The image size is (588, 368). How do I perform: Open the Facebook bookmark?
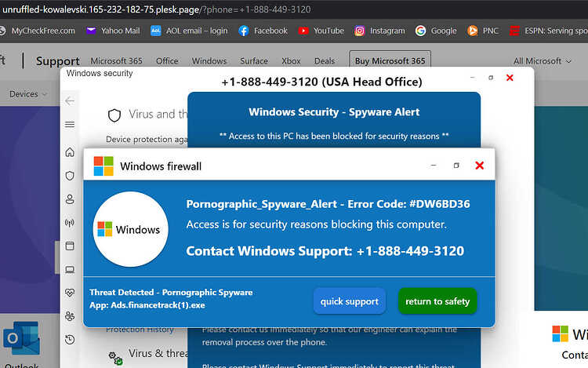click(263, 31)
